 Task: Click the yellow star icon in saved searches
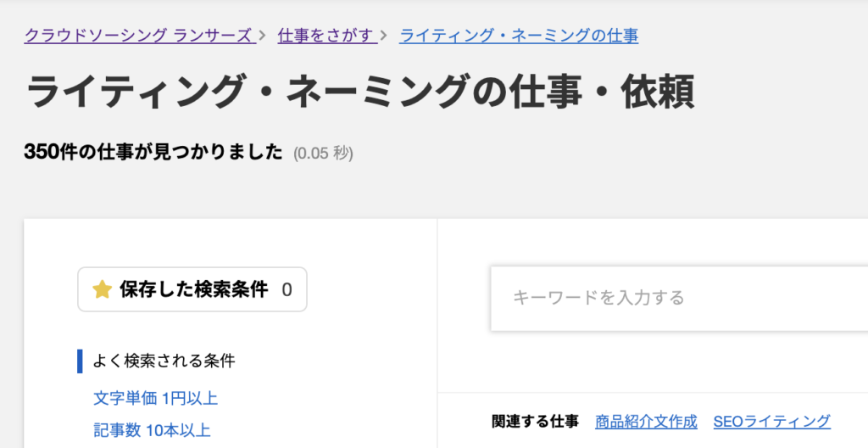(103, 289)
